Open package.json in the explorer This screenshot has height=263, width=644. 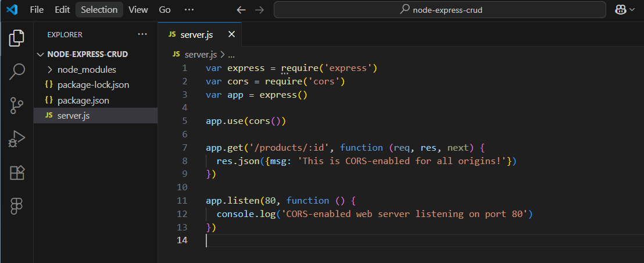(83, 100)
